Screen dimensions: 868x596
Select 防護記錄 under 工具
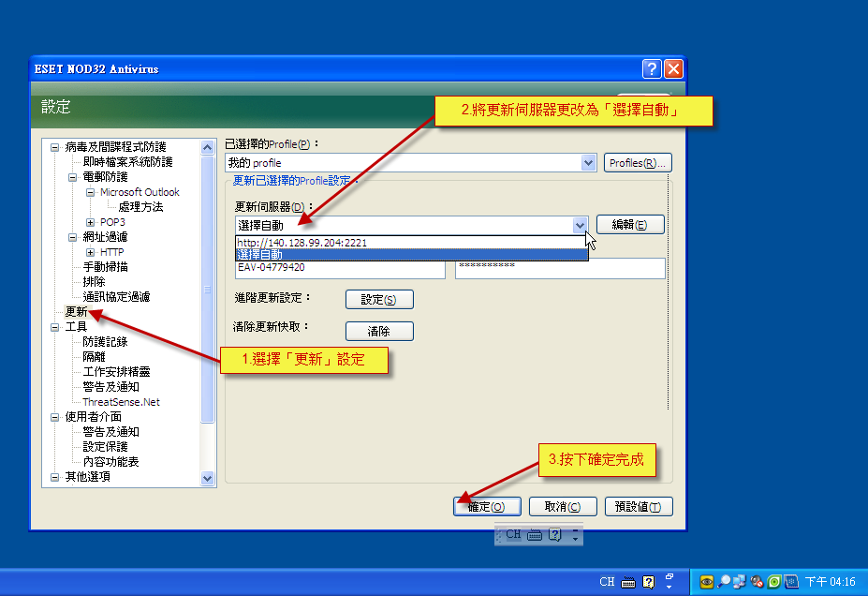[105, 342]
